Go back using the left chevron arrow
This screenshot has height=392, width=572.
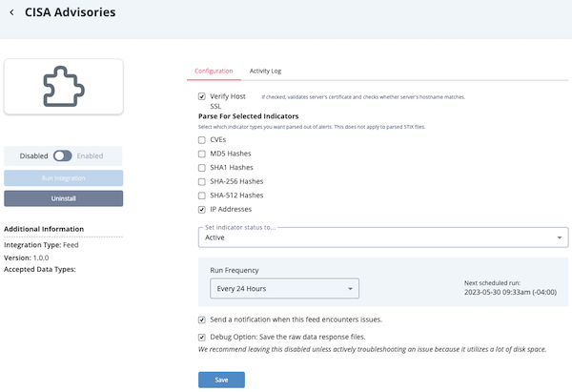point(12,12)
